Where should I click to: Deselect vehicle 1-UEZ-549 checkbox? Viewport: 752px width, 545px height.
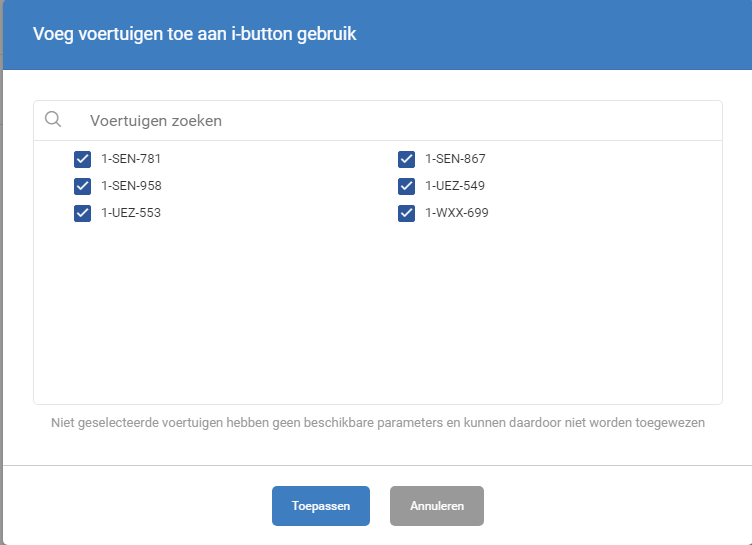(x=406, y=186)
